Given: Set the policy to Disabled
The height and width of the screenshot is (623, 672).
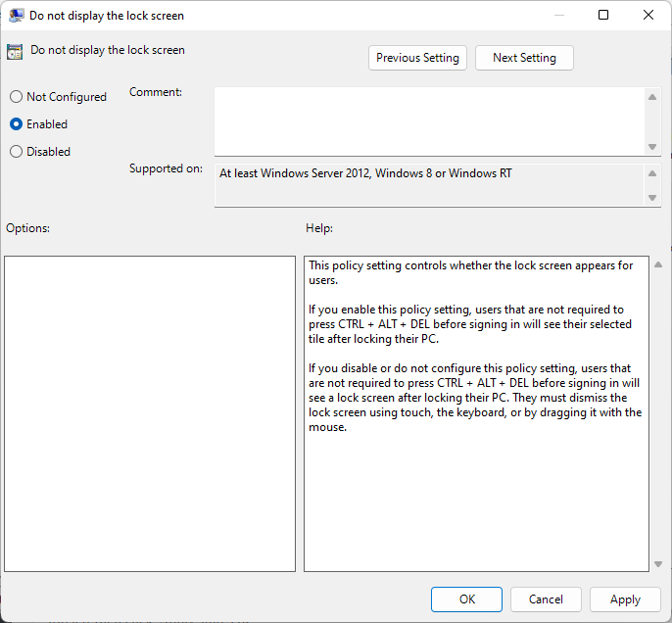Looking at the screenshot, I should [16, 152].
